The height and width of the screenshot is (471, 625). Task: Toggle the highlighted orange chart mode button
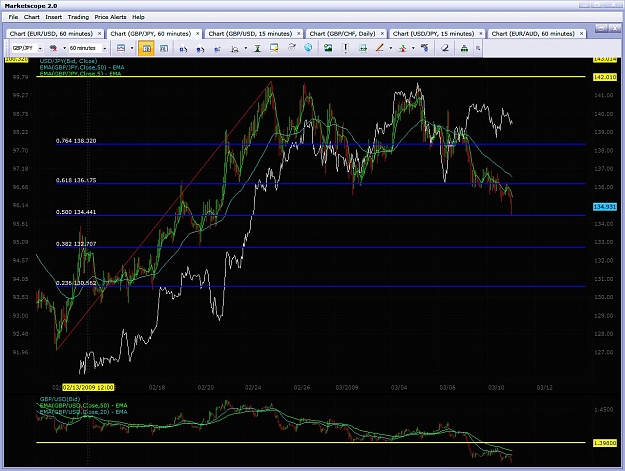pos(146,48)
